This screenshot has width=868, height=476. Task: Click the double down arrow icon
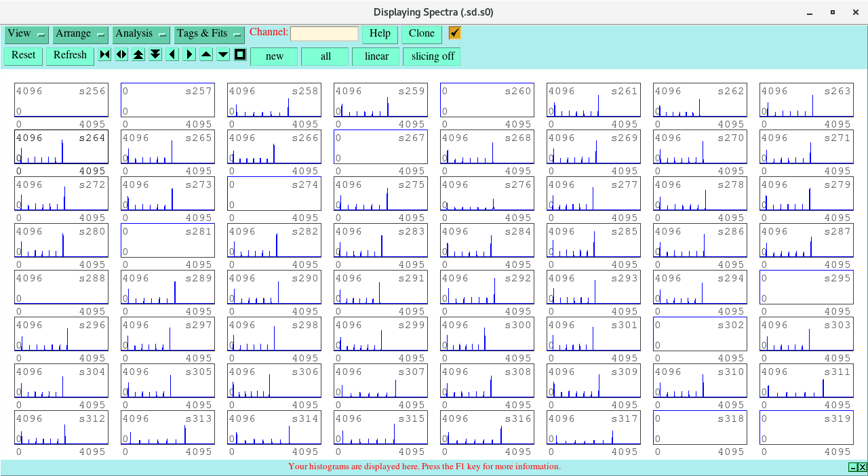[x=155, y=55]
